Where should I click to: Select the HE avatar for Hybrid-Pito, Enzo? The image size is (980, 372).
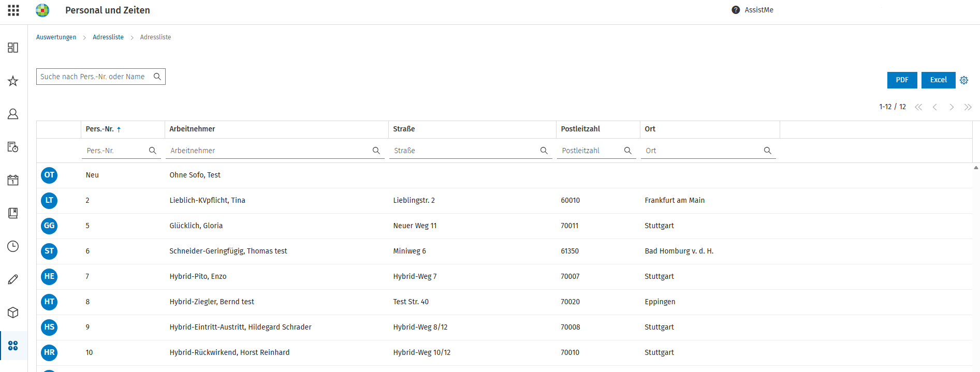(x=49, y=276)
